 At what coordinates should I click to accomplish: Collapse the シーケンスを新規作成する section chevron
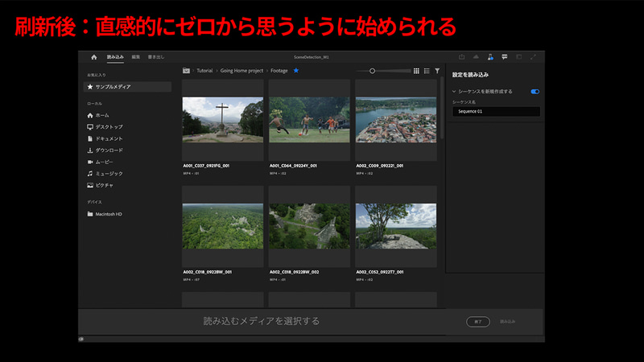click(454, 92)
